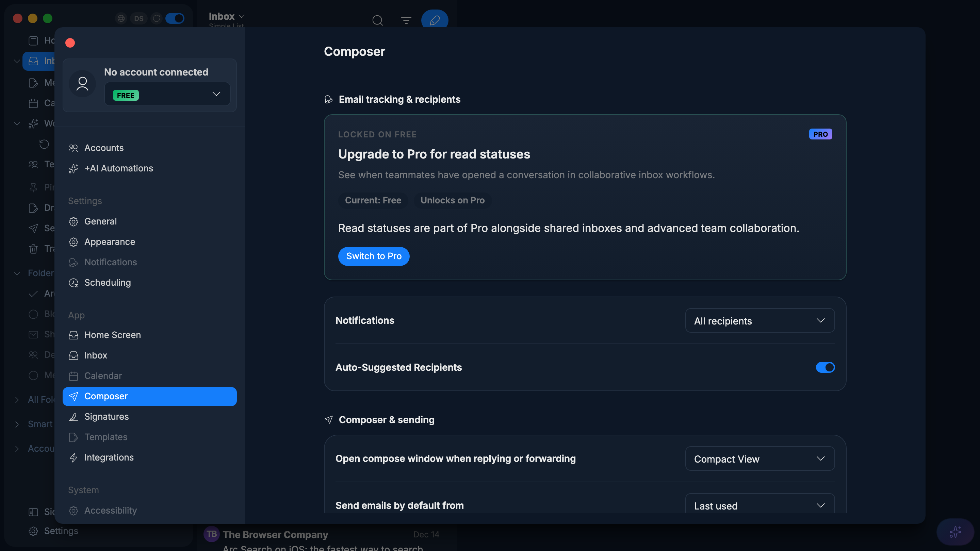Click the Switch to Pro button

[x=374, y=256]
